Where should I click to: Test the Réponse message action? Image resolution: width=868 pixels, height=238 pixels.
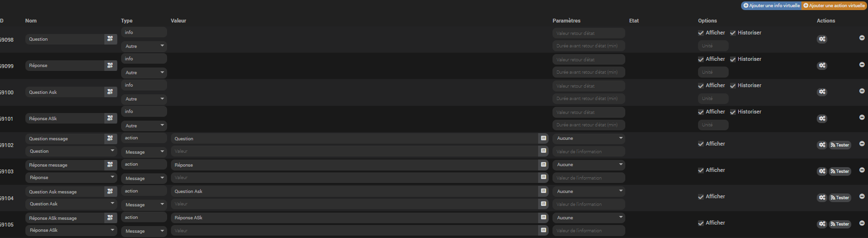point(840,171)
